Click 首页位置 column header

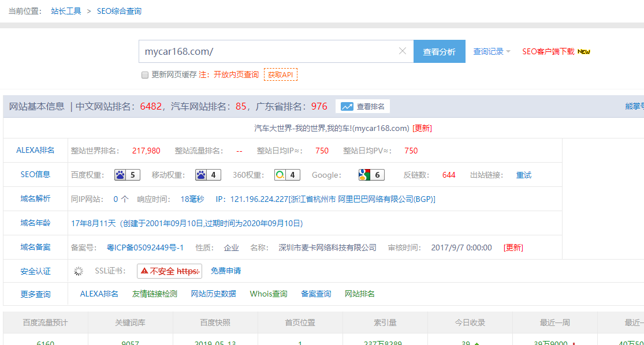click(300, 322)
